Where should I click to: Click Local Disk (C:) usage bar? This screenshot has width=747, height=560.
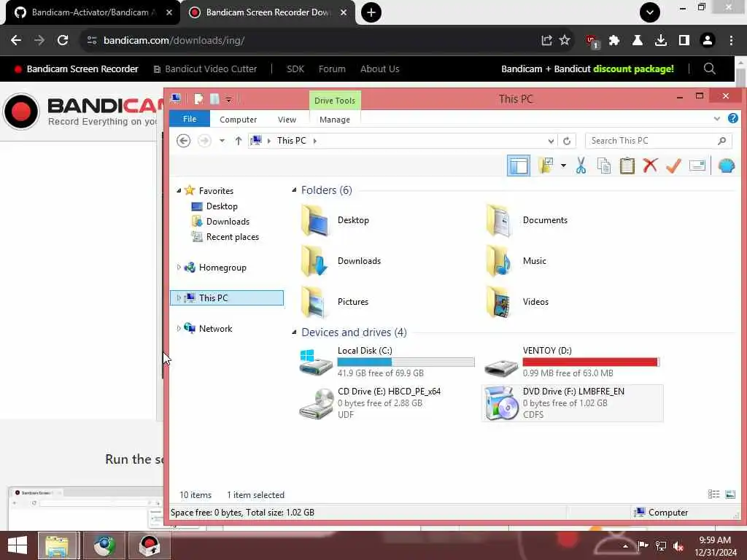[x=406, y=362]
